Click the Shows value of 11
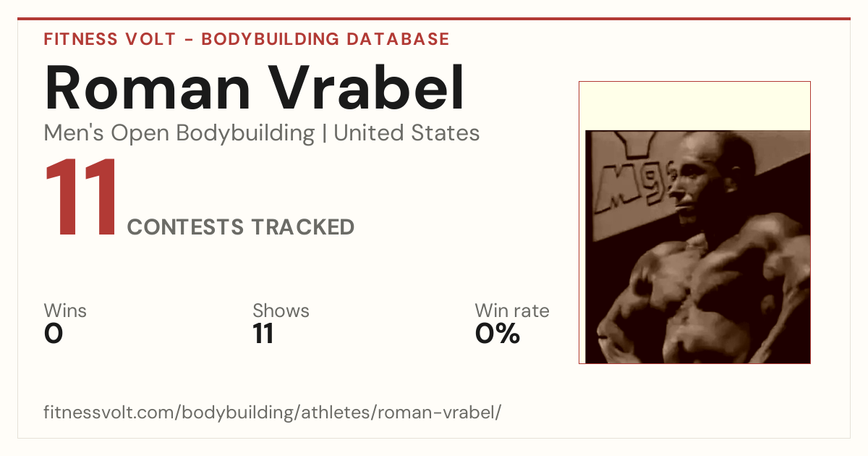This screenshot has height=456, width=868. pos(263,334)
